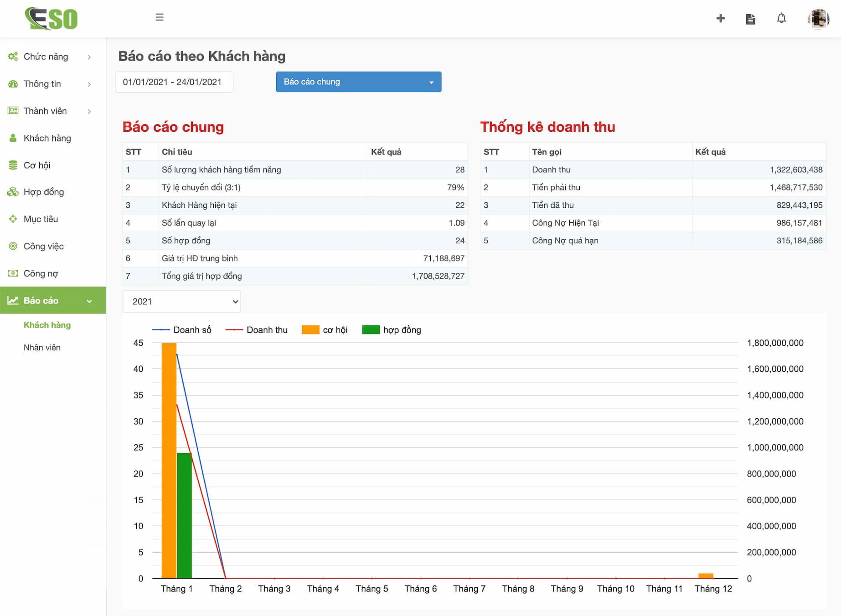Viewport: 841px width, 616px height.
Task: Click the plus add icon
Action: tap(720, 19)
